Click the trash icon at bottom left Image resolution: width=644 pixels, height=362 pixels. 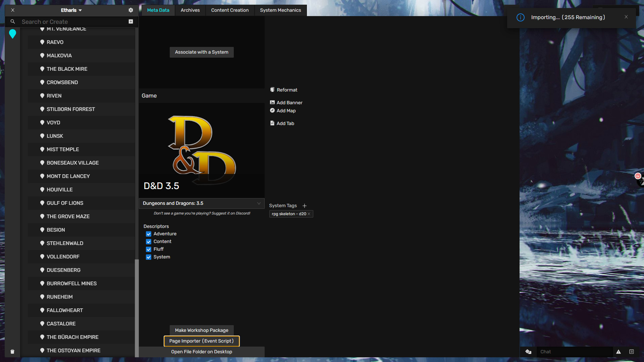[x=12, y=352]
